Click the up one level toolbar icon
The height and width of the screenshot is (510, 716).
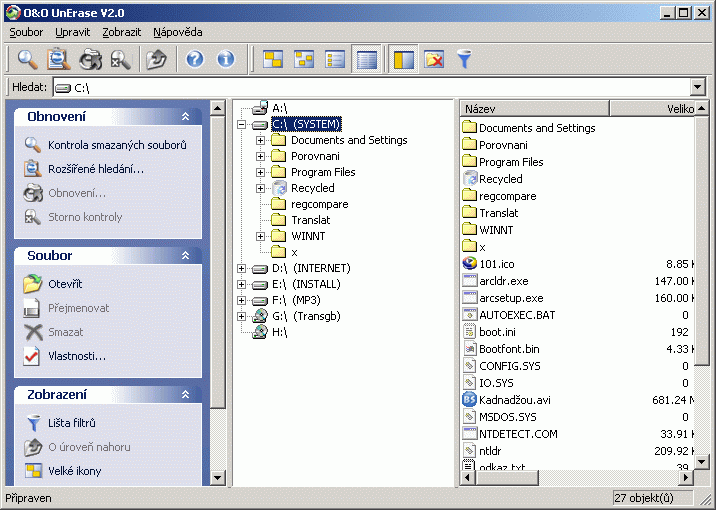click(156, 60)
